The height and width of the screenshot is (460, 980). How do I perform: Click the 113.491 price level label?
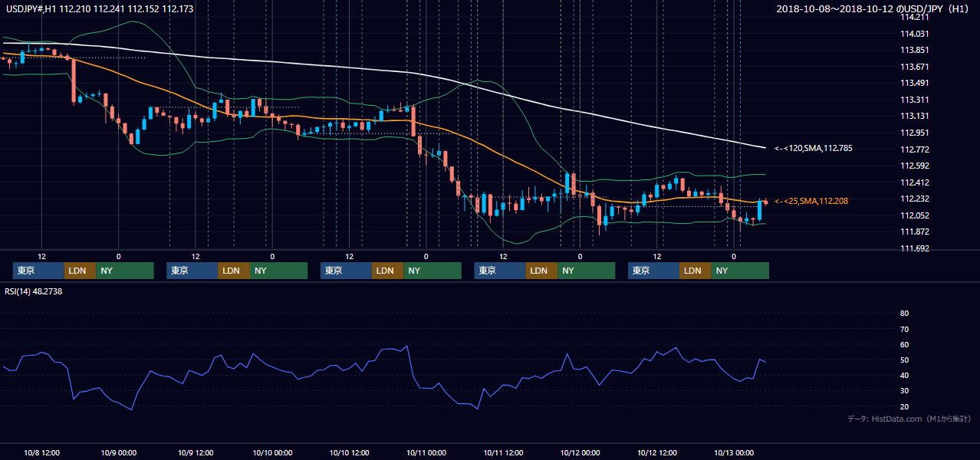[914, 83]
